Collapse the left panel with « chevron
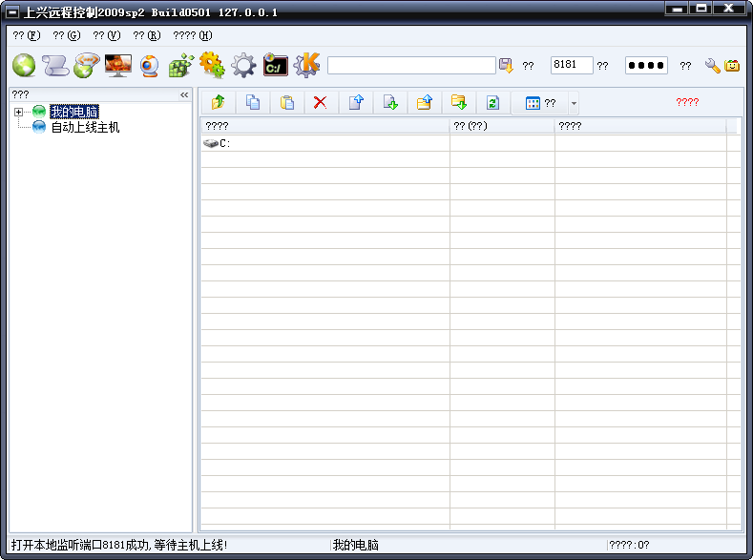753x560 pixels. [184, 95]
